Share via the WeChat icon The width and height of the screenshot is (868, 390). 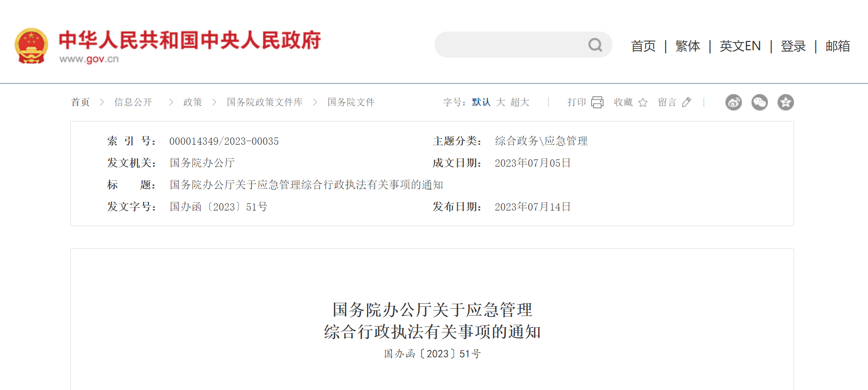coord(760,102)
